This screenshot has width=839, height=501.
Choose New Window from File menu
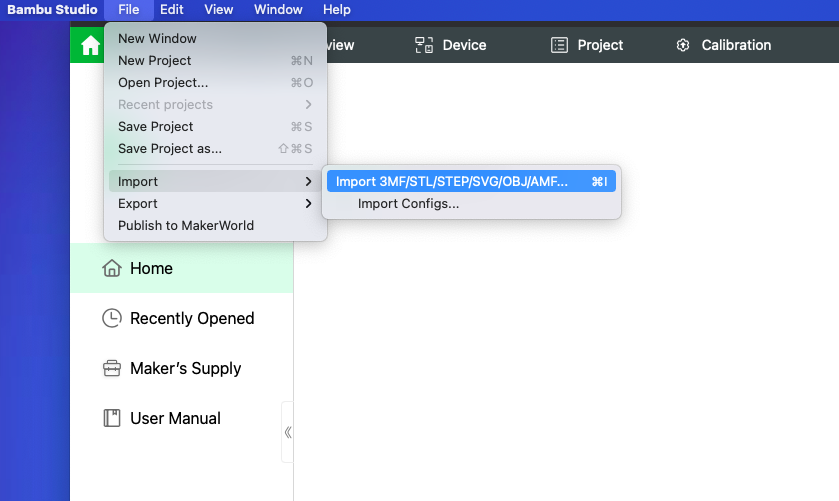pyautogui.click(x=215, y=39)
